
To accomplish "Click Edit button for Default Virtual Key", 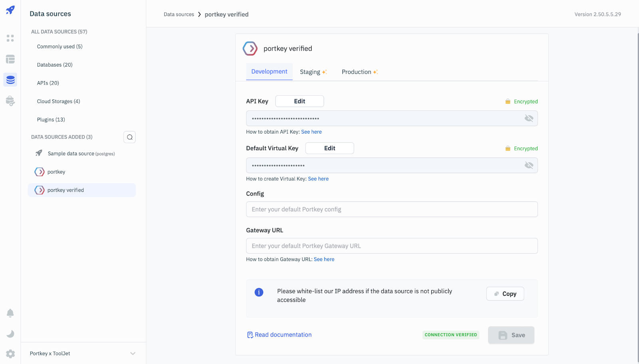I will pyautogui.click(x=329, y=148).
